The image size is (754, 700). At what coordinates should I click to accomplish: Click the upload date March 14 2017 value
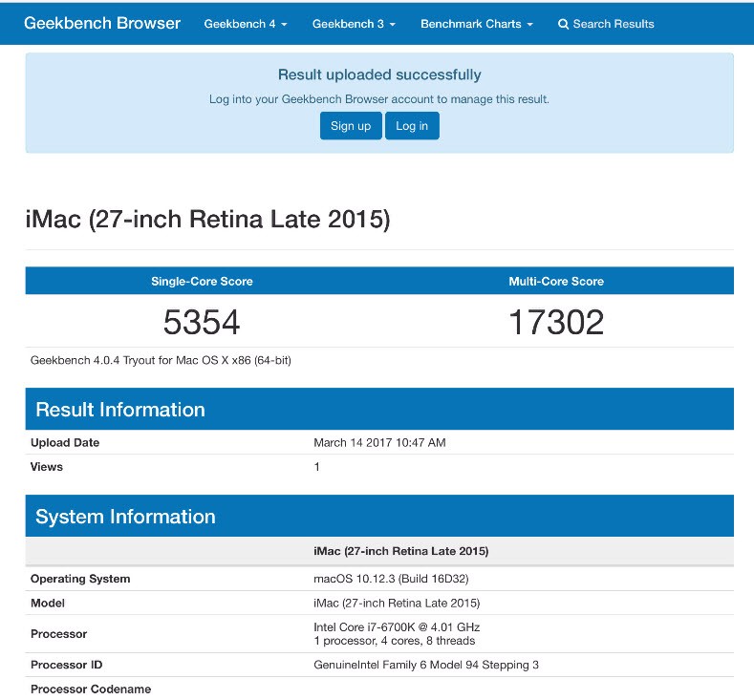[379, 443]
